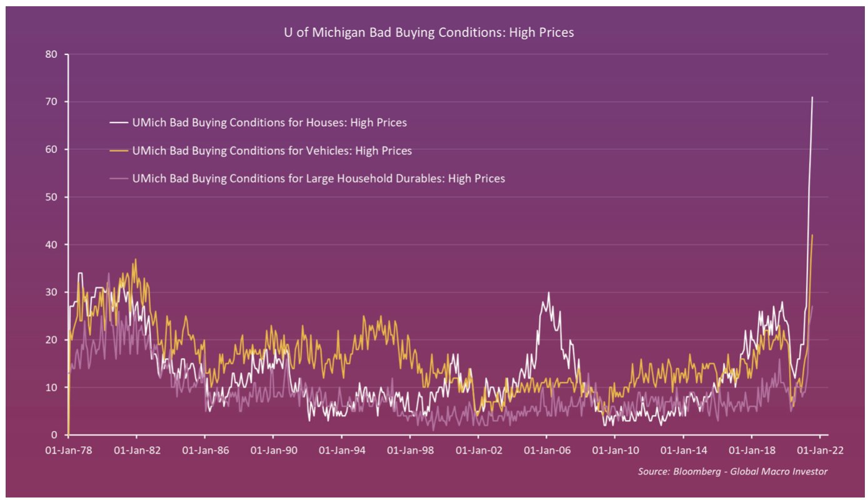
Task: Click the 01-Jan-90 x-axis date label
Action: (x=273, y=450)
